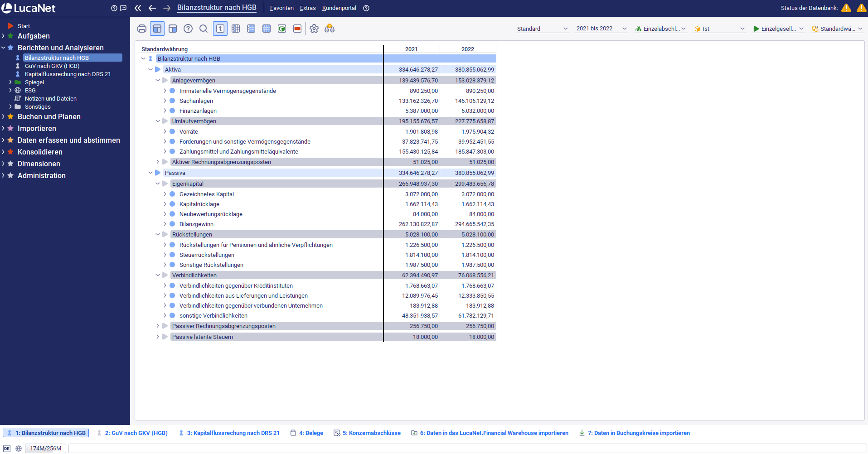Click the green cube icon

click(x=282, y=29)
